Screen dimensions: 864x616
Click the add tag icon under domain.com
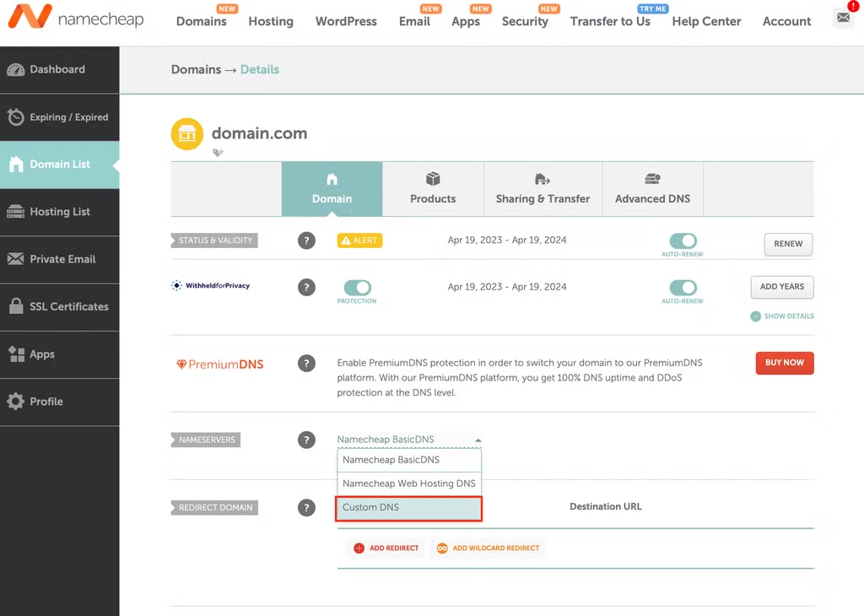tap(219, 153)
